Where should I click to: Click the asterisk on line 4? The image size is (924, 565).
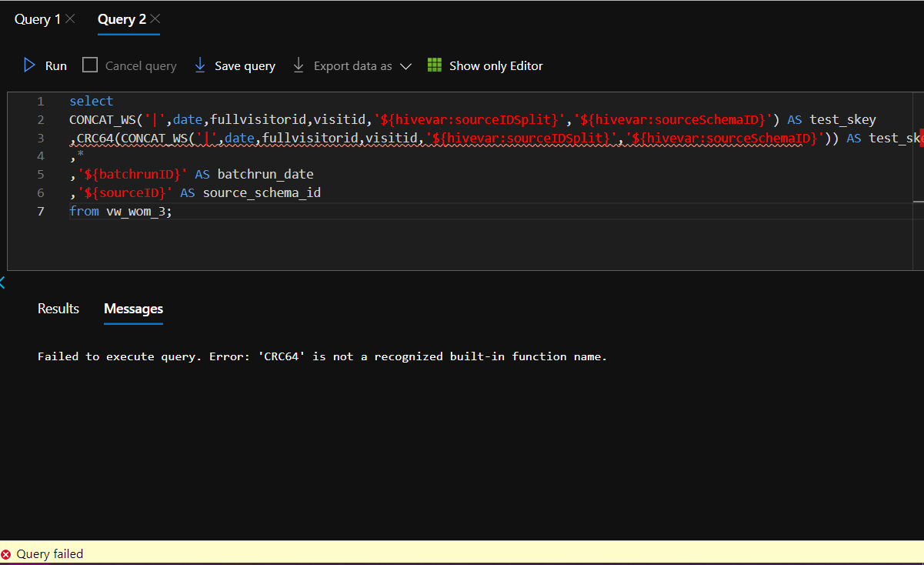[x=81, y=155]
